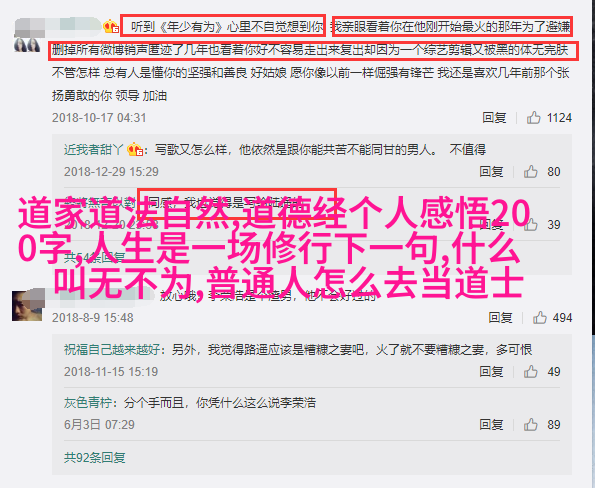Image resolution: width=595 pixels, height=488 pixels.
Task: Open the first commenter's avatar thumbnail
Action: 27,45
